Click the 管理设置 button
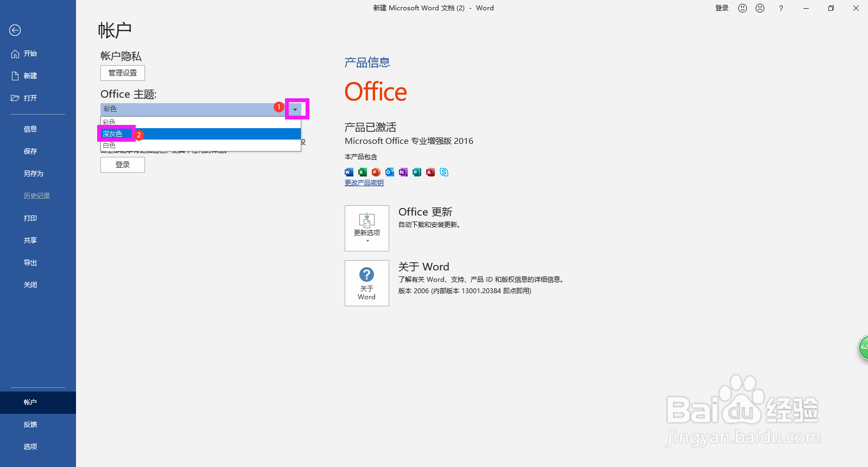 (123, 73)
